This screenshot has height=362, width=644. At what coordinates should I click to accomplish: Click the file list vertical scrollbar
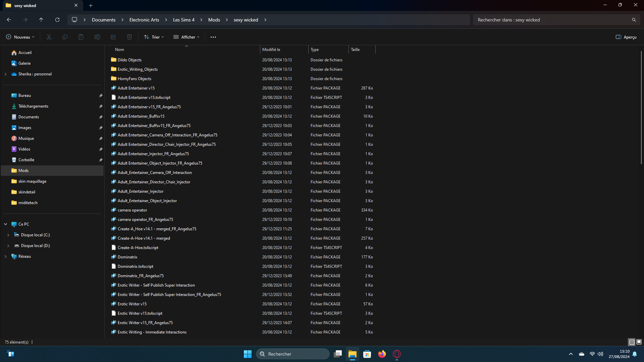(x=641, y=107)
